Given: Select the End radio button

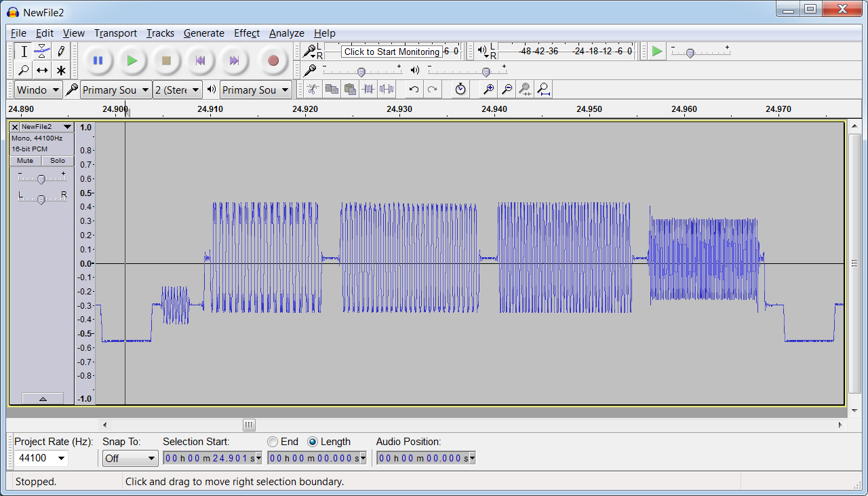Looking at the screenshot, I should [x=273, y=442].
